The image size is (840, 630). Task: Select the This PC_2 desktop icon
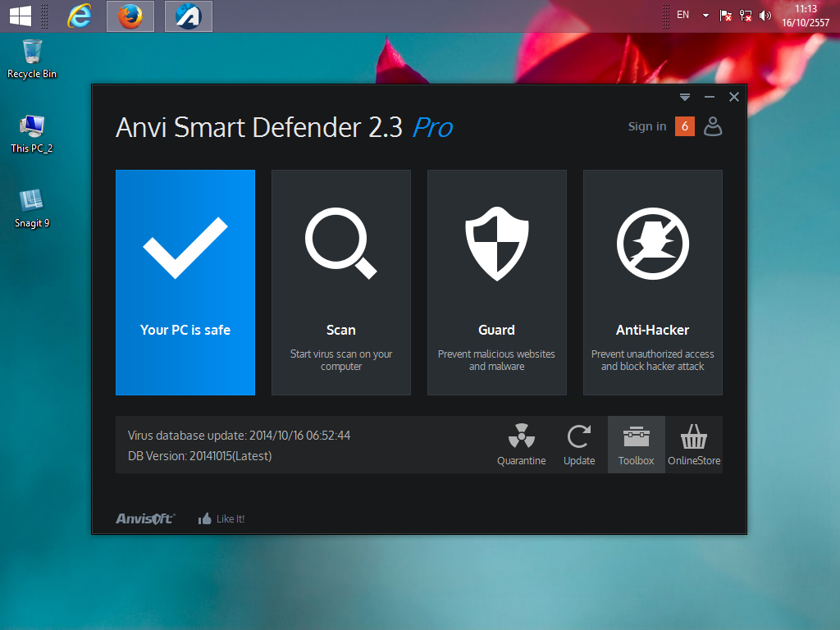32,134
